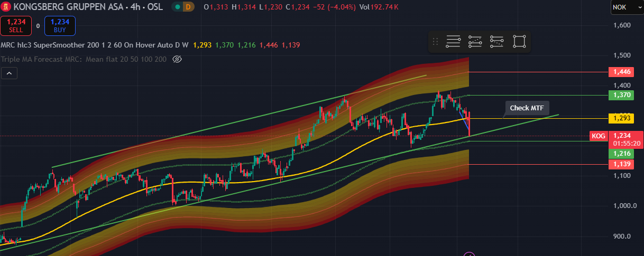
Task: Select the first horizontal lines tool in floating toolbar
Action: [x=454, y=42]
